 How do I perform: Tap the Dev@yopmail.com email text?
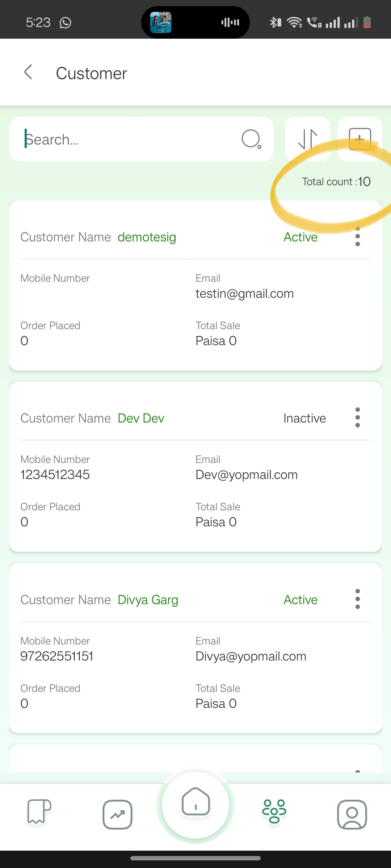(x=247, y=475)
